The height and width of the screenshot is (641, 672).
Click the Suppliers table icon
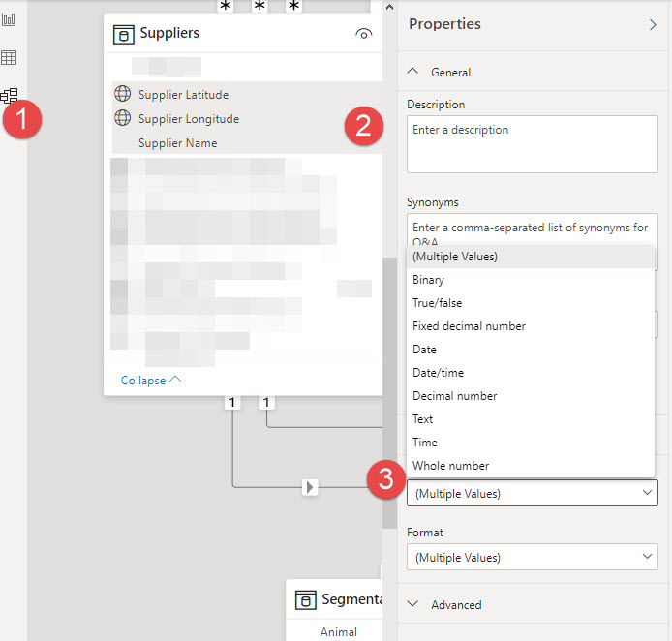click(123, 34)
